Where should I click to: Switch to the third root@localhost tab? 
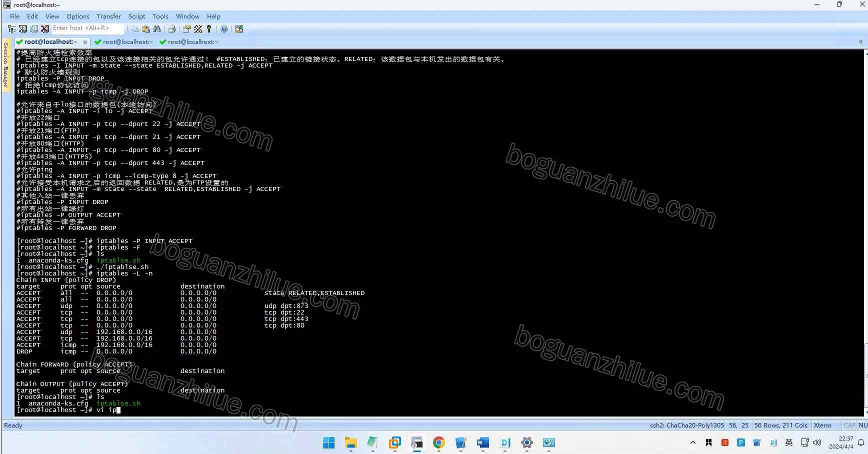[189, 42]
